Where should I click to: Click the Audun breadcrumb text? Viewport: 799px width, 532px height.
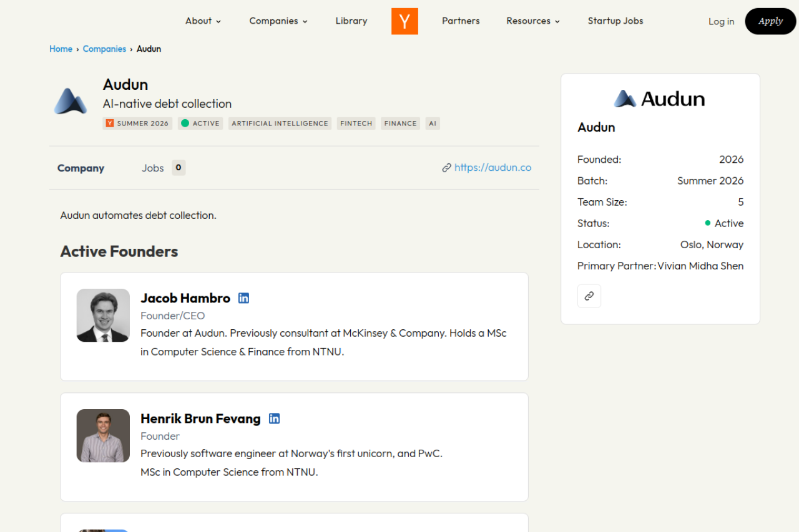tap(149, 49)
